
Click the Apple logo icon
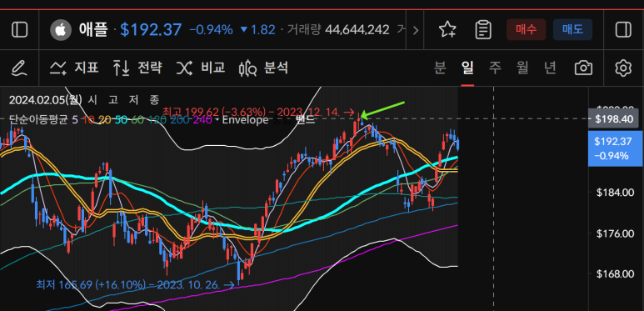point(60,30)
